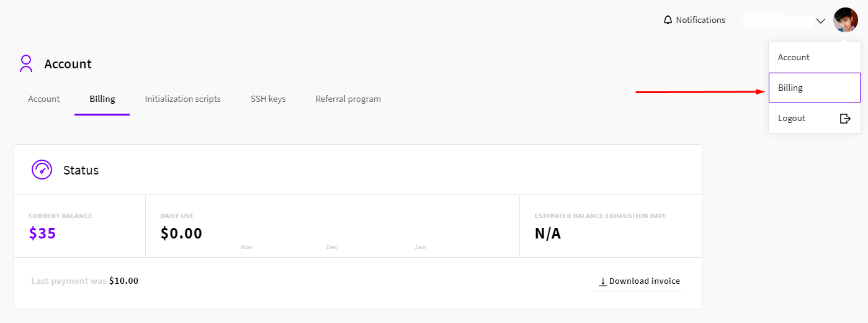Go to the SSH keys tab
The width and height of the screenshot is (868, 323).
268,99
